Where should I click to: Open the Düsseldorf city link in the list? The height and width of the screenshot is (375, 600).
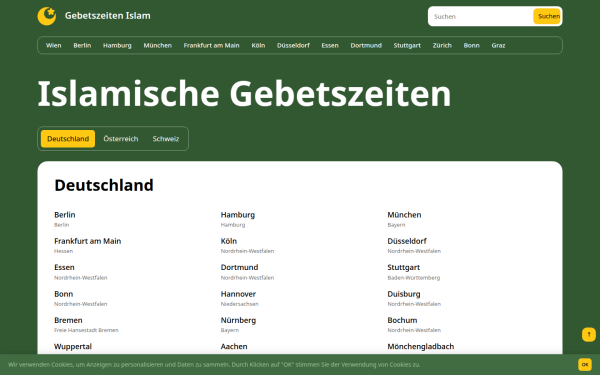pyautogui.click(x=407, y=241)
